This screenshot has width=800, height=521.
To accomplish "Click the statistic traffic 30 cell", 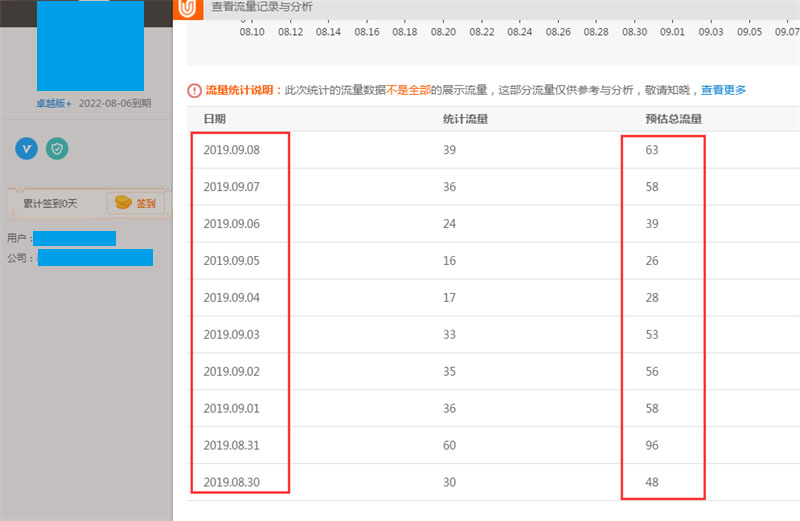I will tap(449, 482).
